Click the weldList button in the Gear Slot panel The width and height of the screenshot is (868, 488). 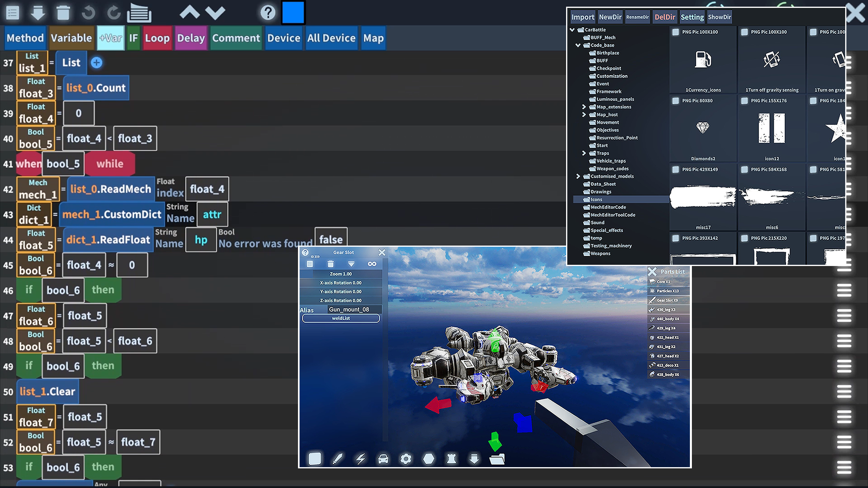pos(340,318)
